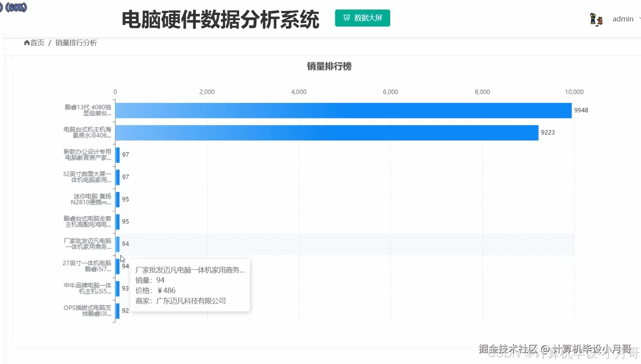Click the 93 value label
Viewport: 641px width, 364px height.
click(125, 288)
